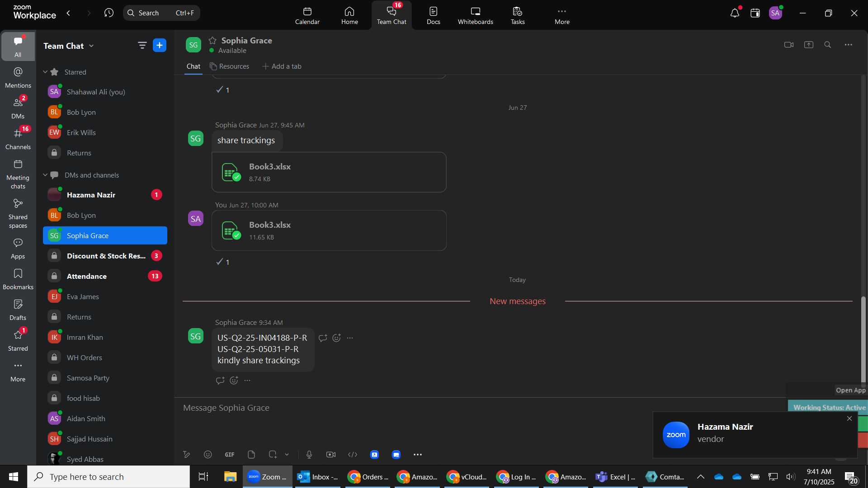Click the share screen icon in chat header
Image resolution: width=868 pixels, height=488 pixels.
[809, 45]
